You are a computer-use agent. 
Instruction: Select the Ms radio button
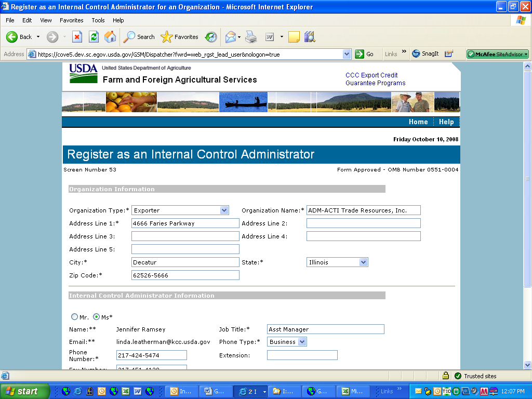(96, 316)
